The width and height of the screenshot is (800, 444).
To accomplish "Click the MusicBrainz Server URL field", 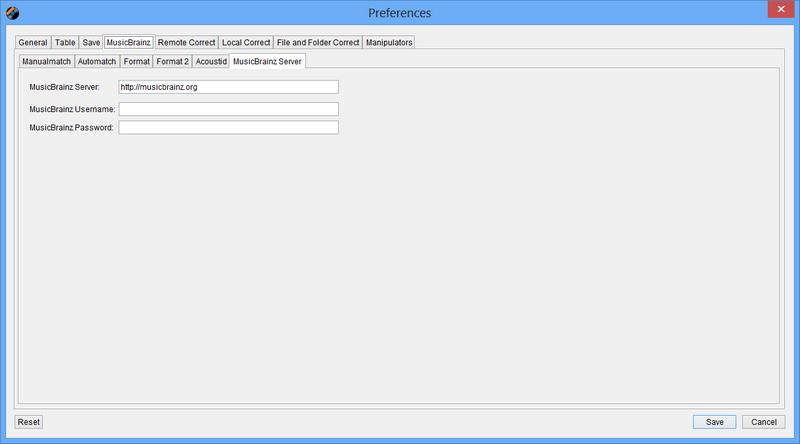I will click(229, 87).
